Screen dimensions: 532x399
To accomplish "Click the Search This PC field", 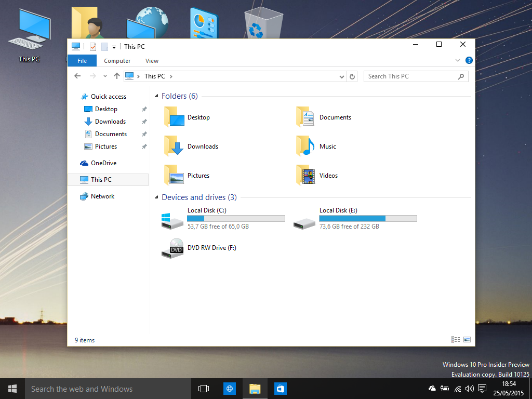I will [416, 76].
